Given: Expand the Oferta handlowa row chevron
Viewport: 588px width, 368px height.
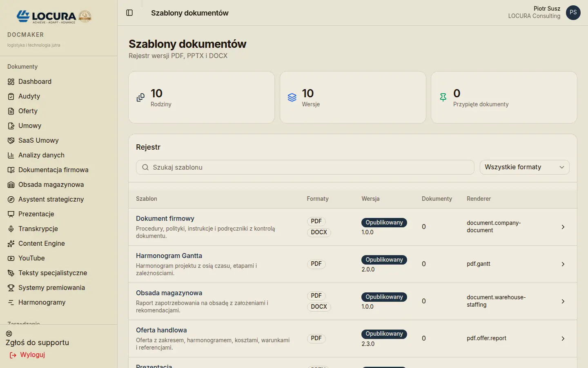Looking at the screenshot, I should click(x=563, y=339).
